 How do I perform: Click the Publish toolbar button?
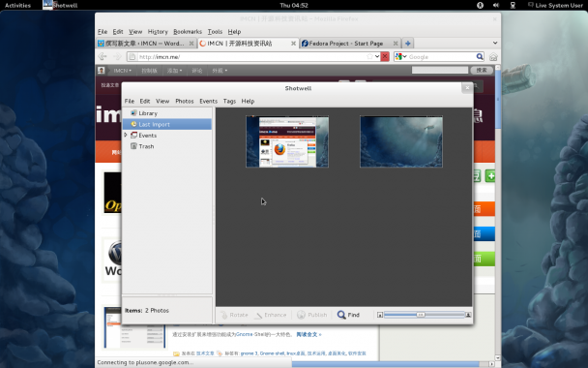[x=312, y=315]
